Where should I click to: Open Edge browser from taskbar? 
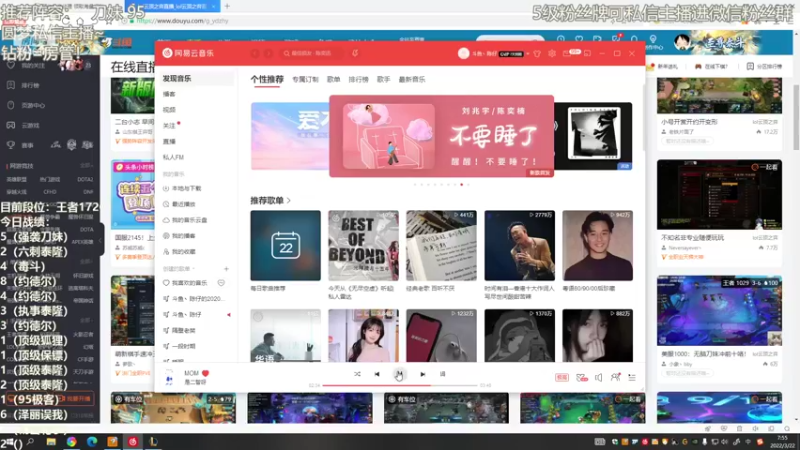[x=91, y=442]
